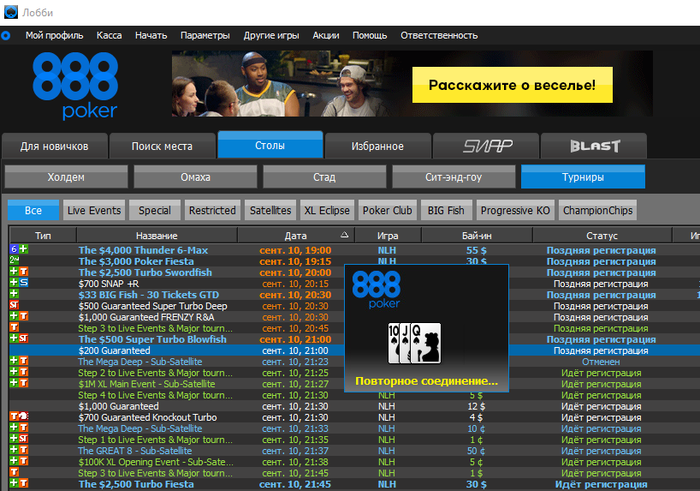Filter tournaments by Satellites
700x491 pixels.
270,210
